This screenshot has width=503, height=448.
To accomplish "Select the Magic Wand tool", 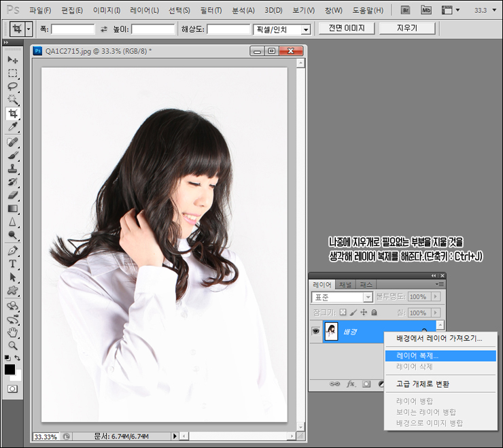I will pos(12,100).
